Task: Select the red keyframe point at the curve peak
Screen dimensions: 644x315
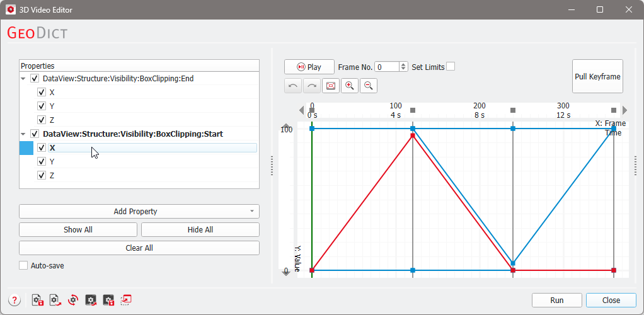Action: (413, 135)
